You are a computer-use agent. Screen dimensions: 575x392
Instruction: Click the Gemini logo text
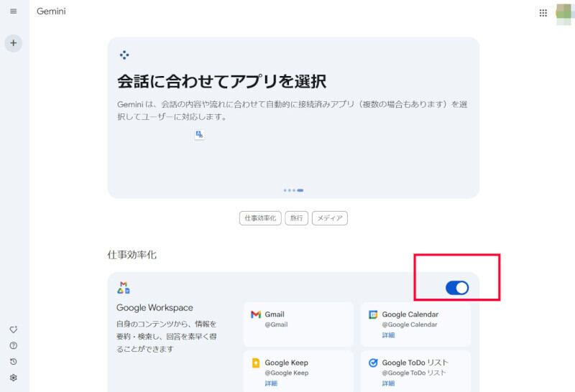coord(51,11)
